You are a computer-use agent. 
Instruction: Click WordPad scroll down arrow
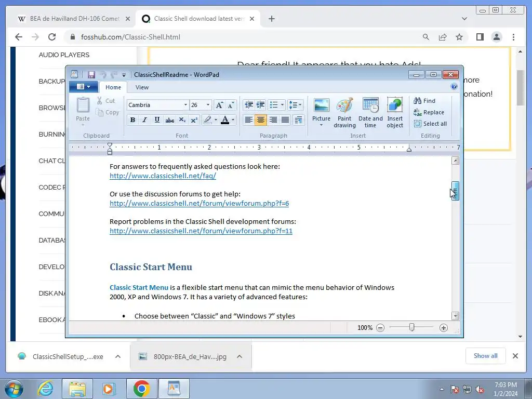455,316
